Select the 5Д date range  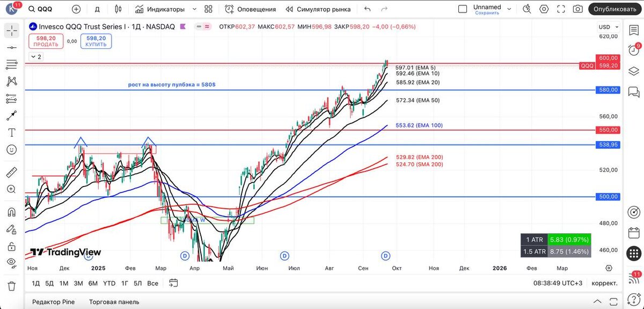click(49, 283)
